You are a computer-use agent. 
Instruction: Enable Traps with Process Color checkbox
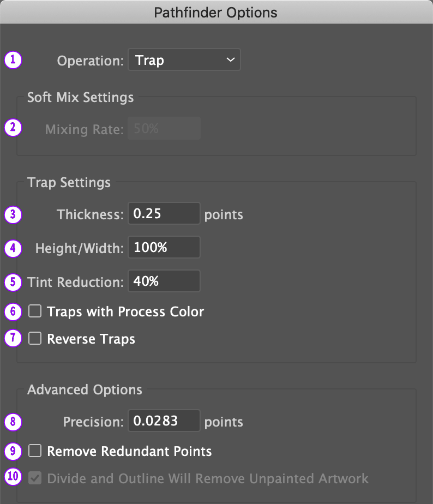35,311
